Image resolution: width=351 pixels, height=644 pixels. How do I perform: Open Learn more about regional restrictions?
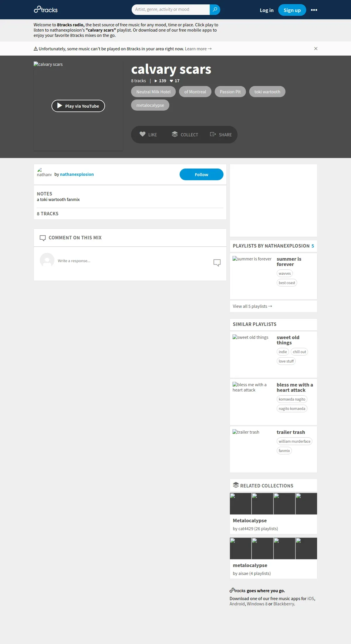[x=198, y=49]
